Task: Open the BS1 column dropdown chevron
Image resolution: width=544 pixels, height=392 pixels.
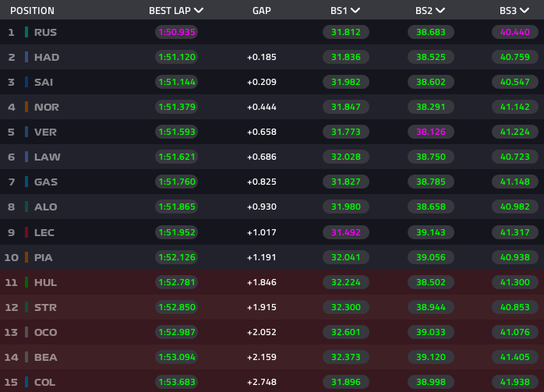Action: [355, 11]
